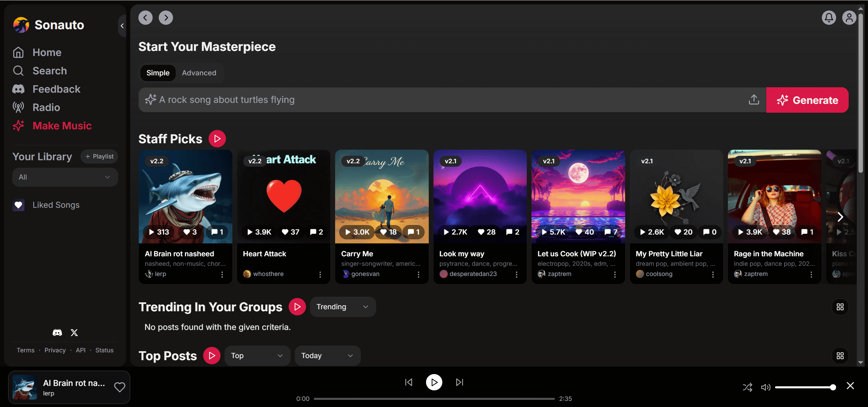The height and width of the screenshot is (407, 868).
Task: Open the Trending sort dropdown
Action: 343,307
